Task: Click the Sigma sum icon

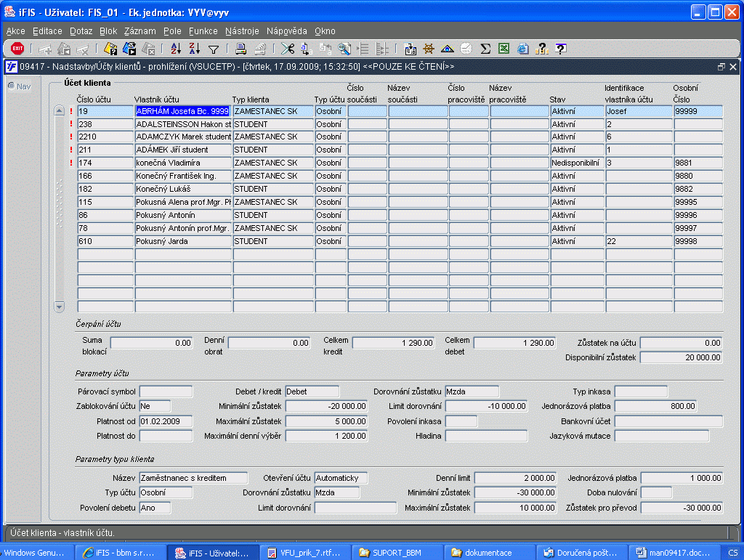Action: click(485, 49)
